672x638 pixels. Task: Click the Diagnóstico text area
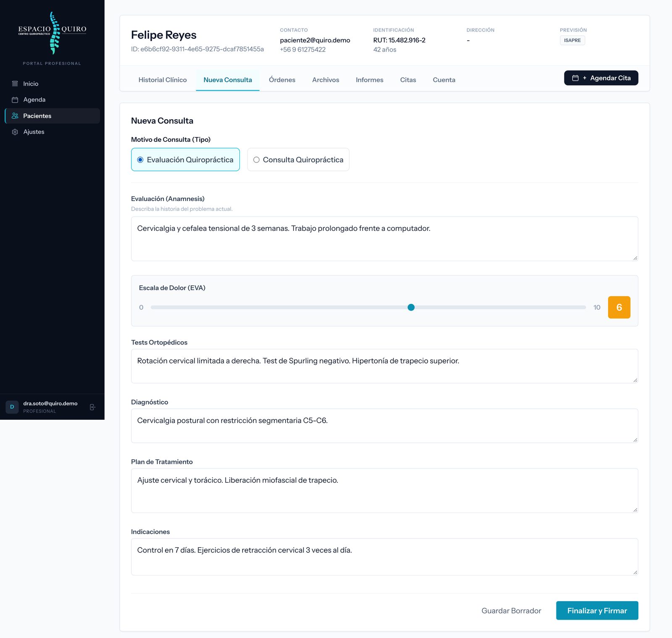[x=384, y=426]
